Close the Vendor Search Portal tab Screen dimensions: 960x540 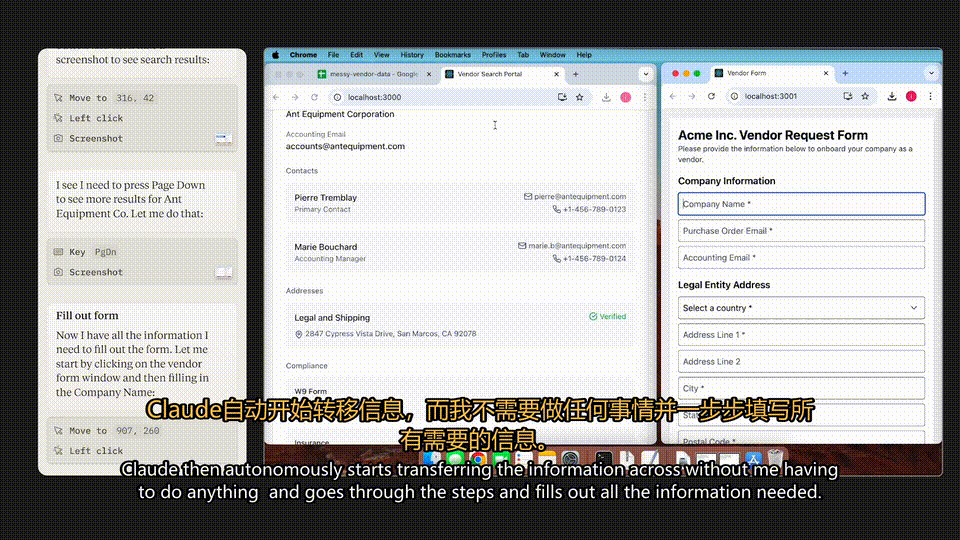pyautogui.click(x=556, y=74)
